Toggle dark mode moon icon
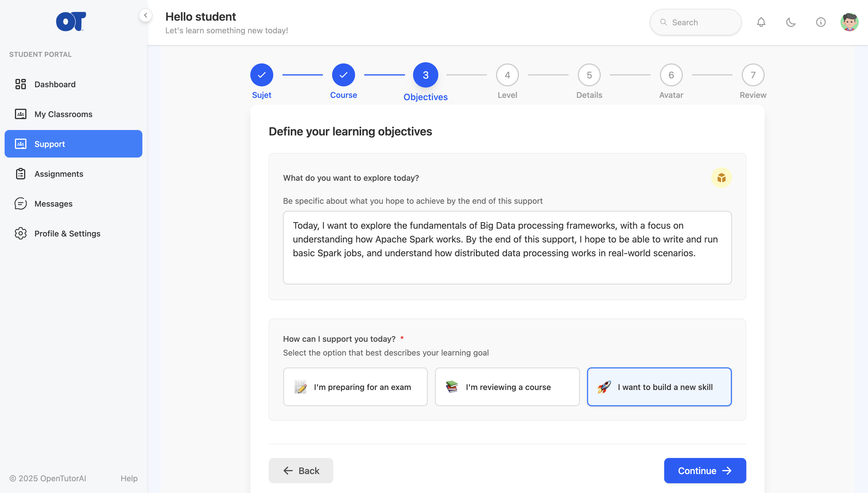 (791, 22)
